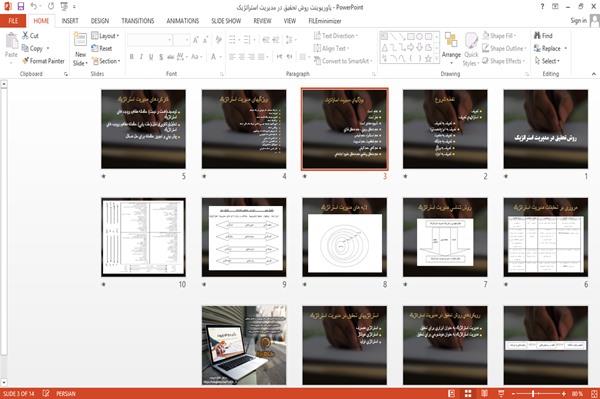The height and width of the screenshot is (399, 600).
Task: Click Find in the Editing group
Action: [543, 36]
